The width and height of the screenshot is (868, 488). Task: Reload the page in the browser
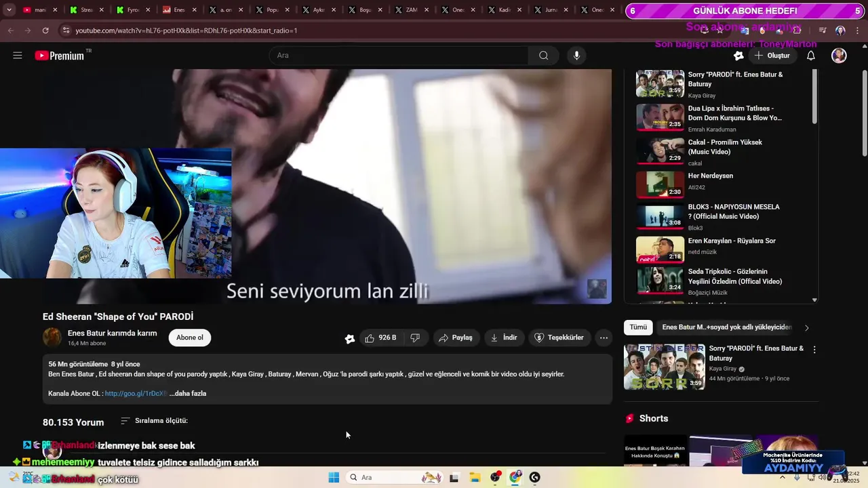coord(45,30)
